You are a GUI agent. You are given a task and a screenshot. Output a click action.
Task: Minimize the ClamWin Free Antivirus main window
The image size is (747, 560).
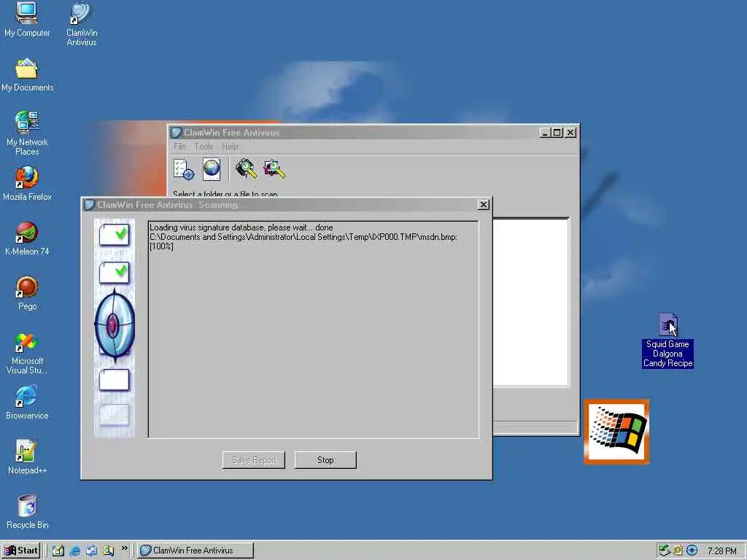pos(545,133)
